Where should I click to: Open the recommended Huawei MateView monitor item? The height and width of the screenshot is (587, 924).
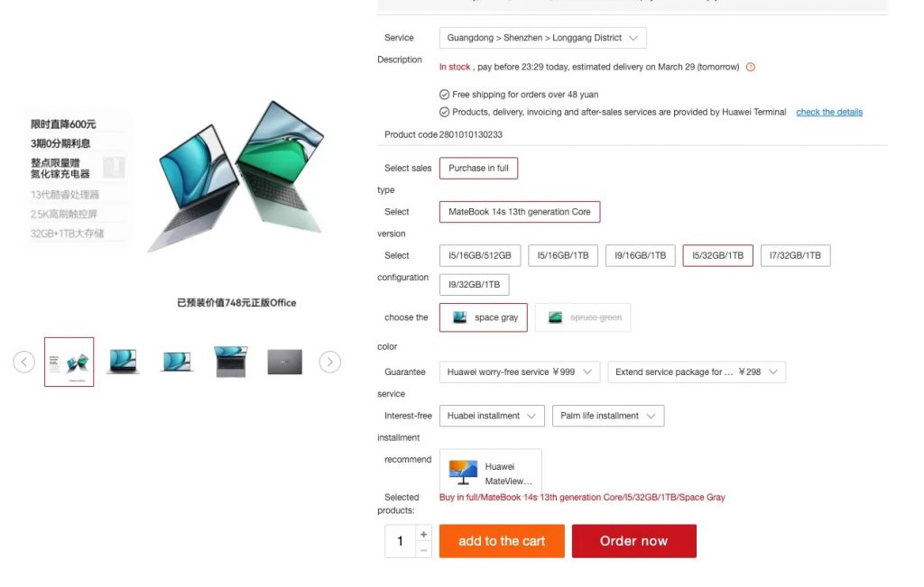coord(490,472)
